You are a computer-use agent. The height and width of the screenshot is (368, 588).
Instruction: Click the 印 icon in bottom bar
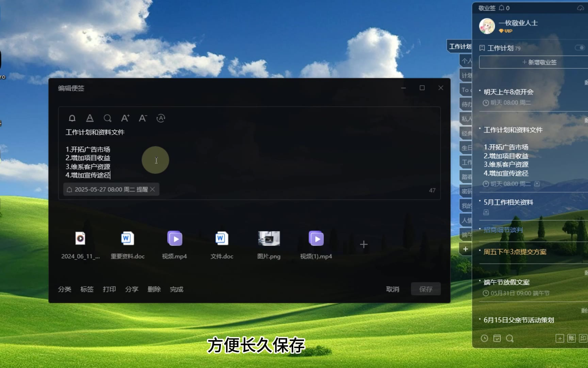tap(583, 338)
